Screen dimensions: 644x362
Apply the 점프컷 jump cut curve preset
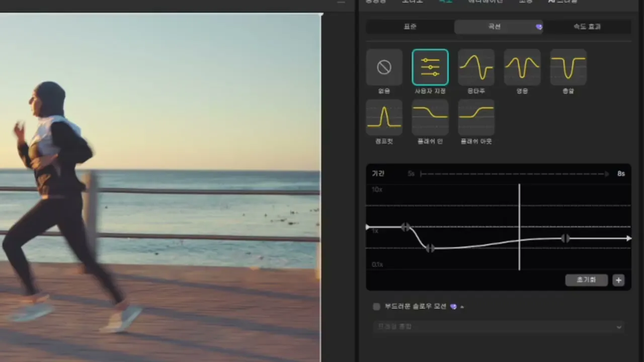(x=384, y=117)
